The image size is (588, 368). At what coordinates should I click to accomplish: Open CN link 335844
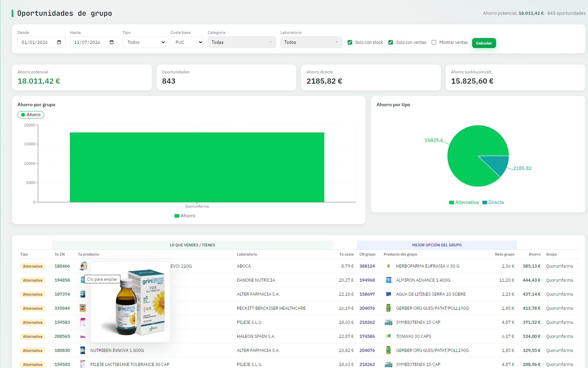click(62, 308)
